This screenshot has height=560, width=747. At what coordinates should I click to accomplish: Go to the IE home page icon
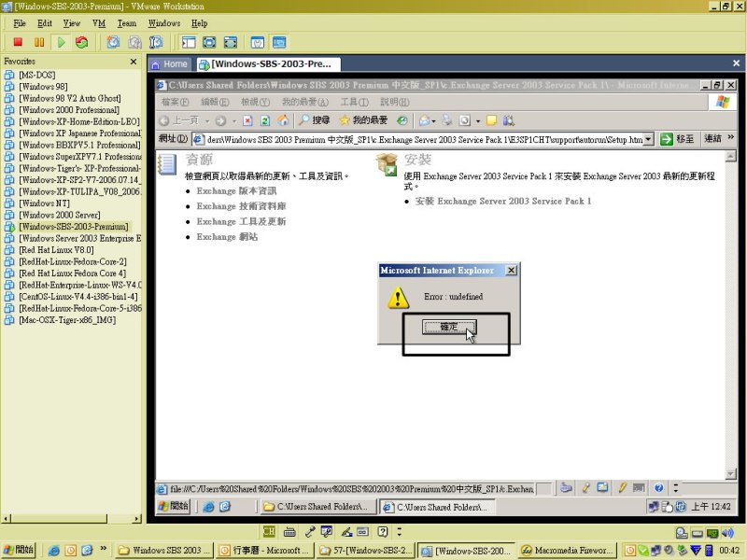[x=284, y=120]
